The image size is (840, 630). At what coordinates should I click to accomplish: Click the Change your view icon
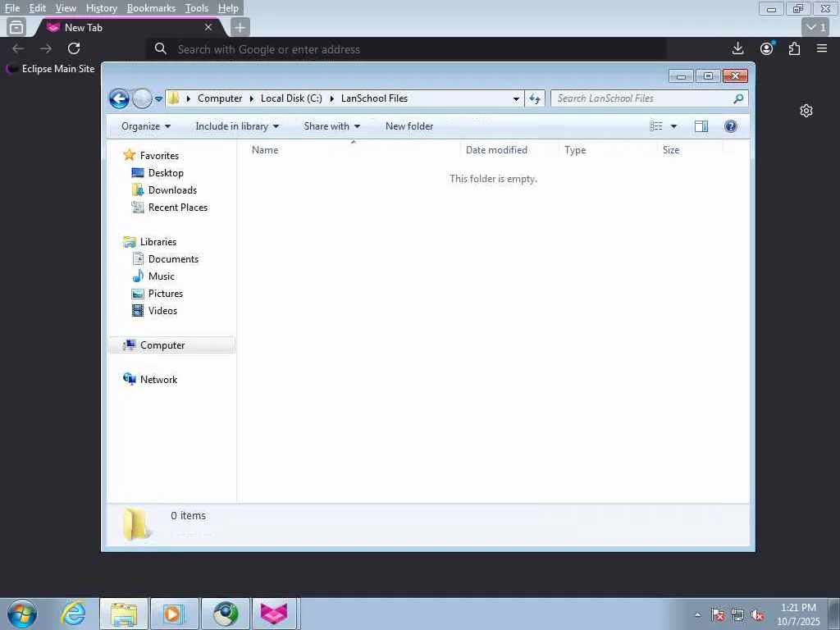point(656,126)
